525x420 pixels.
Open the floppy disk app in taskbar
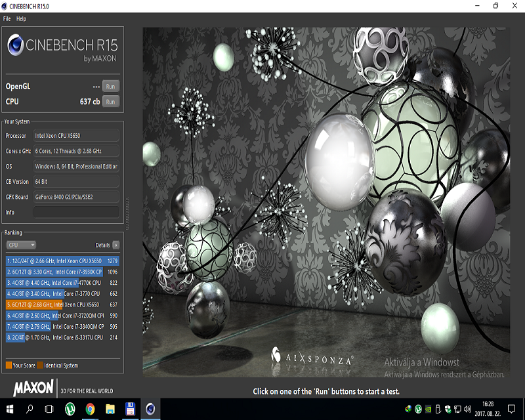click(x=130, y=409)
